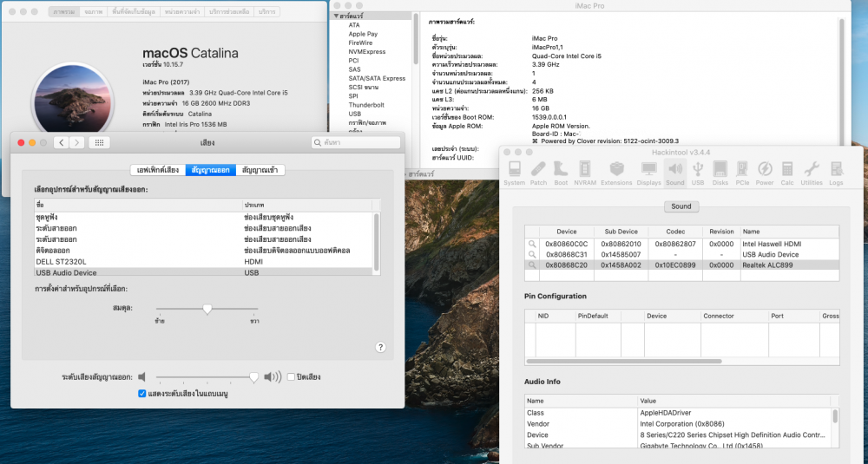Show all preferences grid button
This screenshot has width=868, height=464.
click(99, 143)
